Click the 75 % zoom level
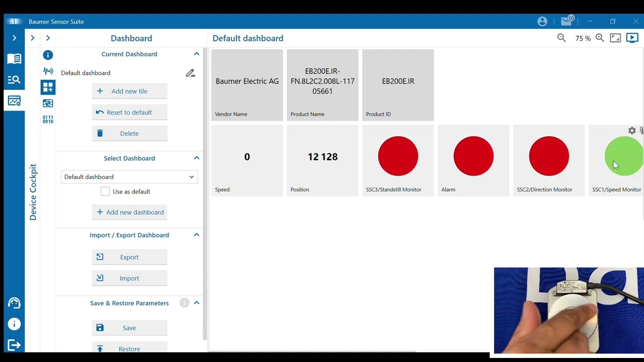The height and width of the screenshot is (362, 644). click(583, 38)
